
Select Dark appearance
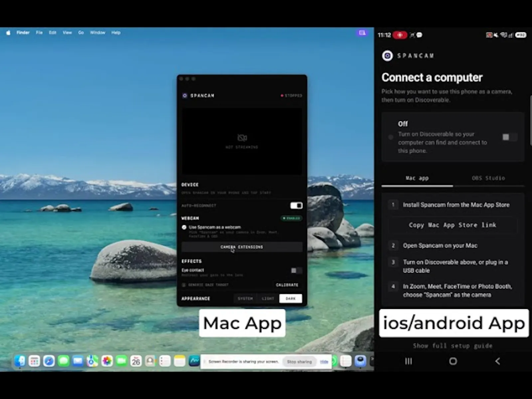click(x=291, y=299)
